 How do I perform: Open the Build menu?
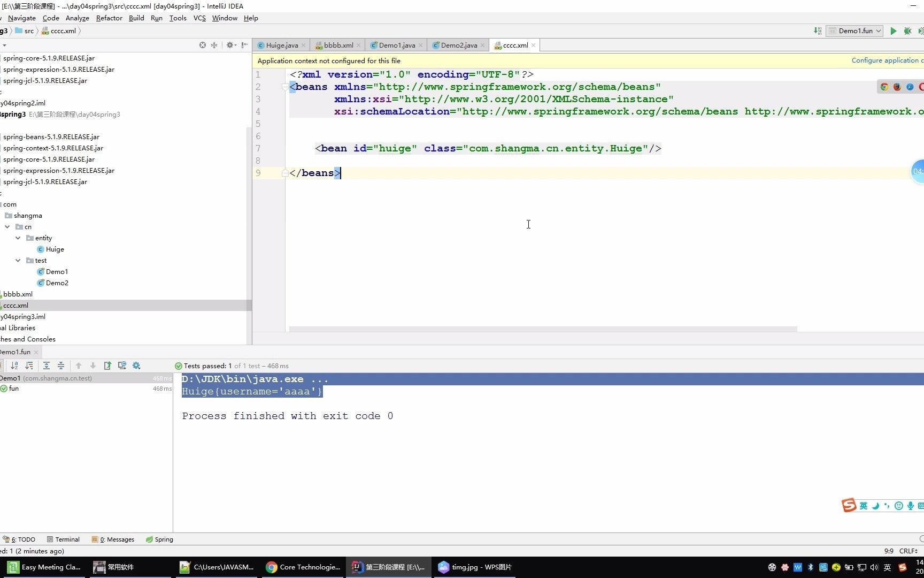(x=136, y=18)
